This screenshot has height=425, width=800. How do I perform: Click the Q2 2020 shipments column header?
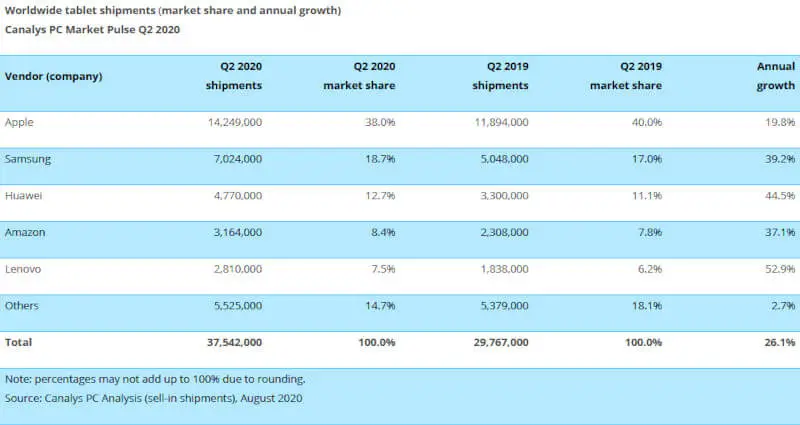coord(235,77)
